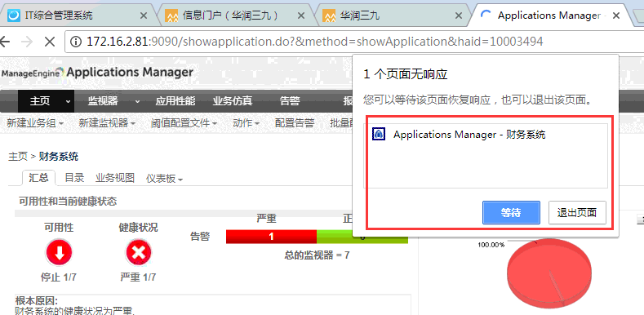Close the IT综合管理系统 tab
644x315 pixels.
[x=144, y=16]
